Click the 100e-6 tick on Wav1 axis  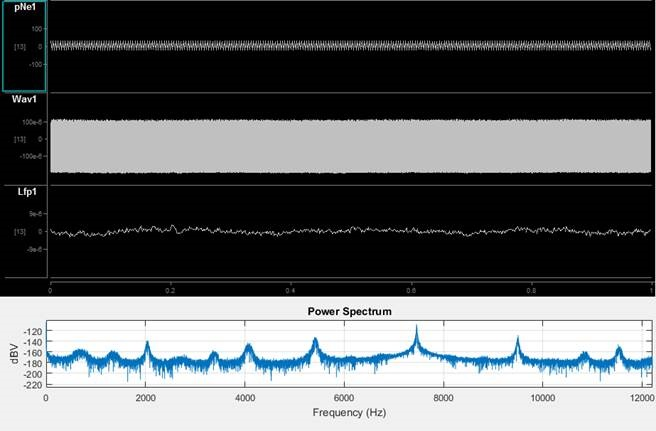32,122
